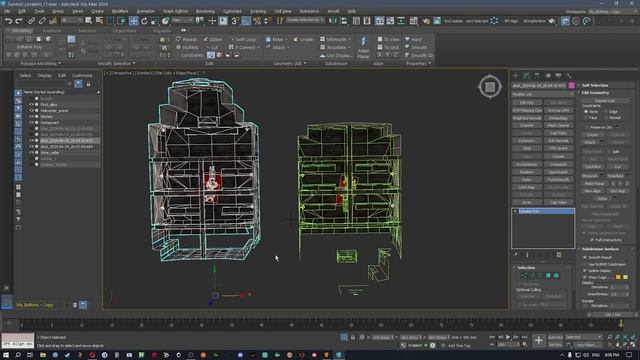The image size is (640, 360).
Task: Expand Polygon Modeling ribbon panel
Action: [x=40, y=64]
